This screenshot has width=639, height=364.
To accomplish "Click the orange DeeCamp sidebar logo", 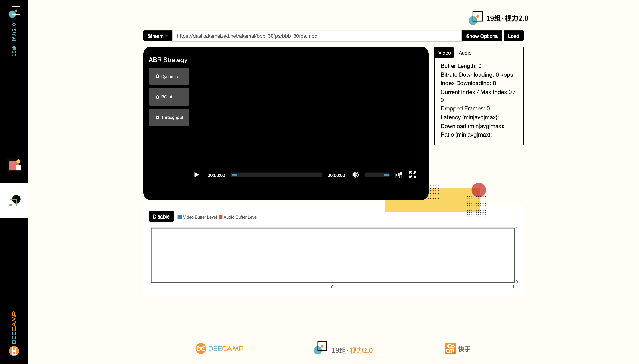I will point(14,351).
